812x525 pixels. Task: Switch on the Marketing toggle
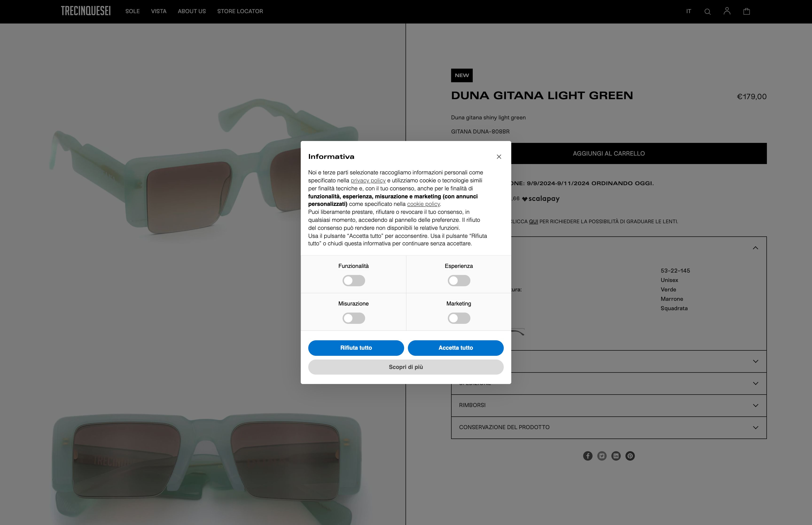click(x=459, y=318)
